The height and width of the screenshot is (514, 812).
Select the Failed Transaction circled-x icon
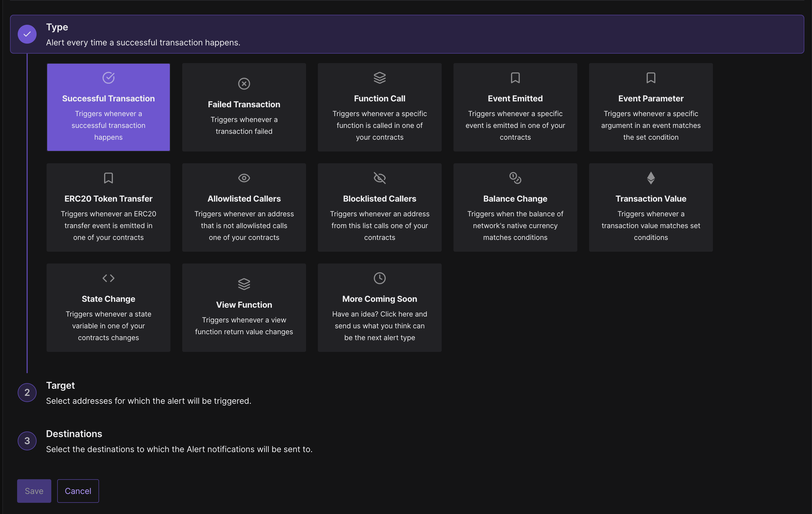tap(244, 84)
